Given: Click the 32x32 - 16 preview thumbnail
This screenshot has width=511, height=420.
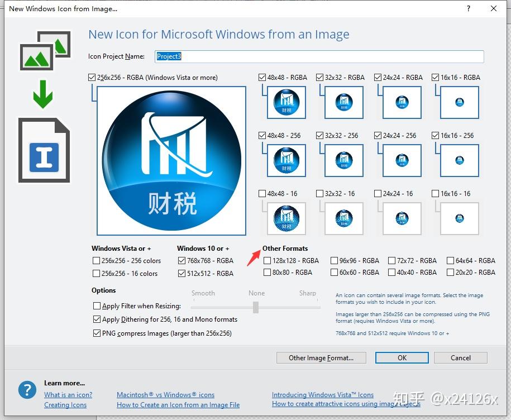Looking at the screenshot, I should tap(344, 218).
